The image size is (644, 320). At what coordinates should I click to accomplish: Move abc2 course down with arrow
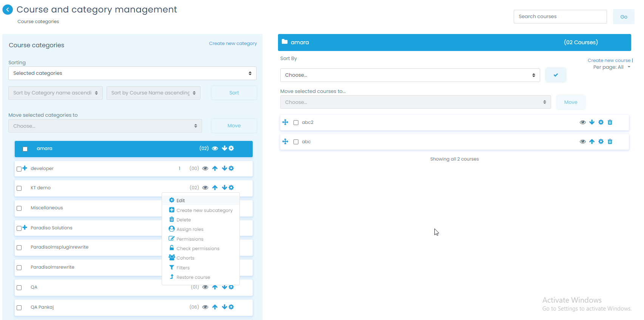click(592, 122)
